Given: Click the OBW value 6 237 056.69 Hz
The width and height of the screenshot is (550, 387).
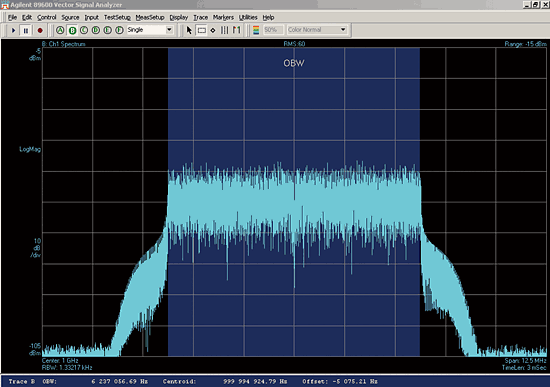Looking at the screenshot, I should click(120, 381).
